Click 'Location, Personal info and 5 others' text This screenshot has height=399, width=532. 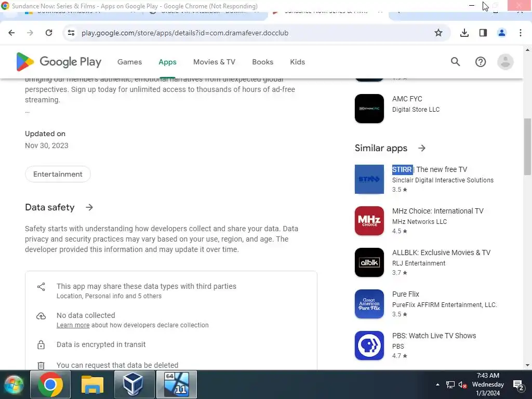pyautogui.click(x=109, y=296)
